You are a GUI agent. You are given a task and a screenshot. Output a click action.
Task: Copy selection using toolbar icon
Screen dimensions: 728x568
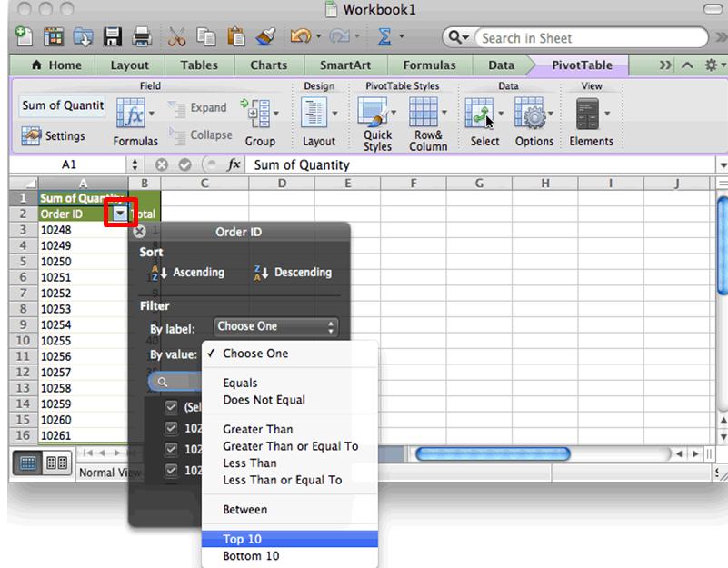click(x=206, y=36)
